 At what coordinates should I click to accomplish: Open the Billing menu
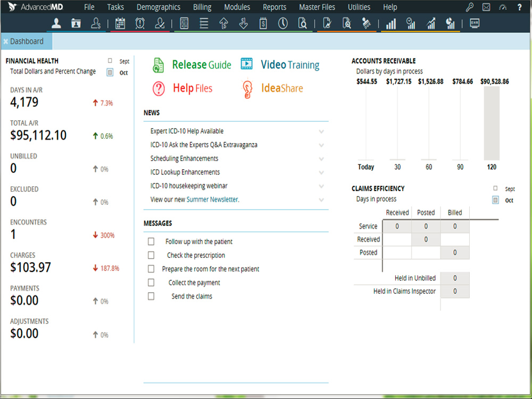202,7
